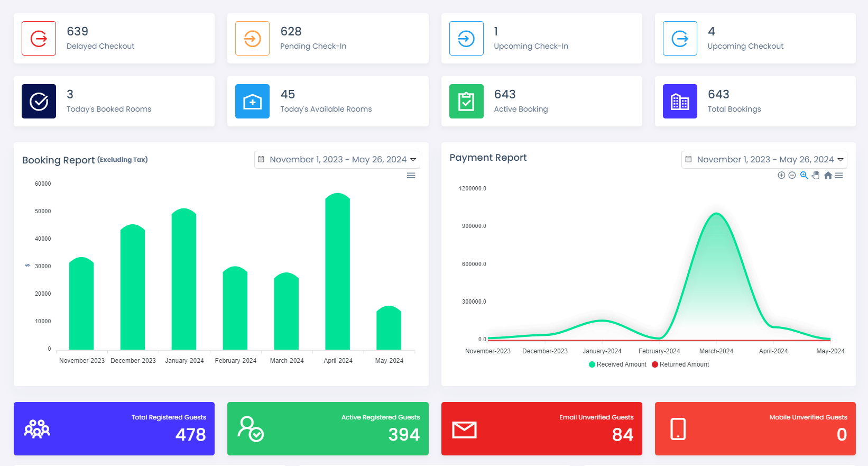Click zoom in icon on Payment Report chart
Image resolution: width=868 pixels, height=466 pixels.
click(781, 176)
